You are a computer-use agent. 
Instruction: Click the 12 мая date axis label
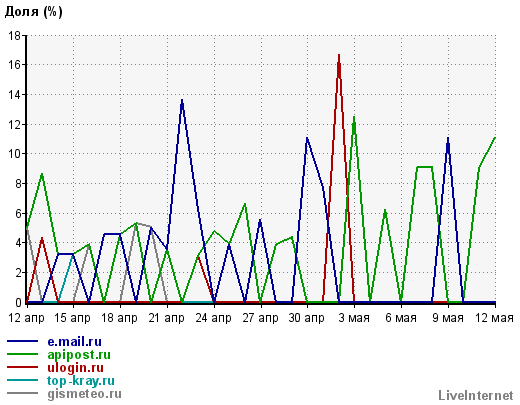[x=494, y=318]
